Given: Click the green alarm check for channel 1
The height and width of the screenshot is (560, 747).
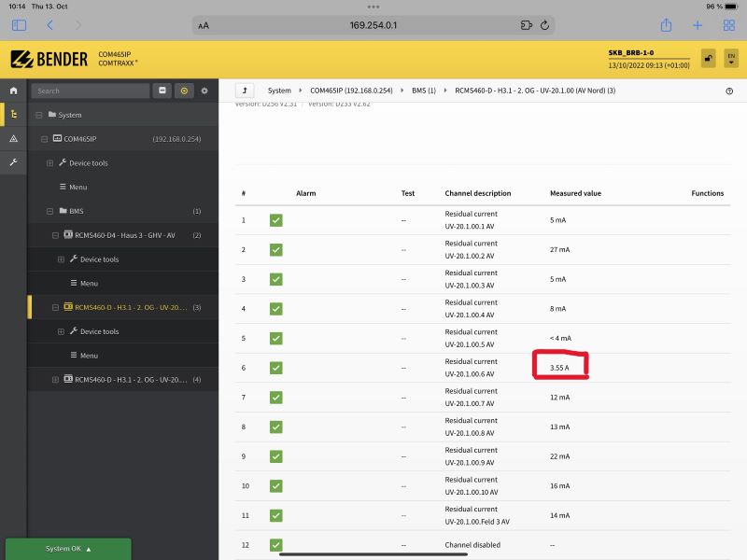Looking at the screenshot, I should (x=275, y=220).
